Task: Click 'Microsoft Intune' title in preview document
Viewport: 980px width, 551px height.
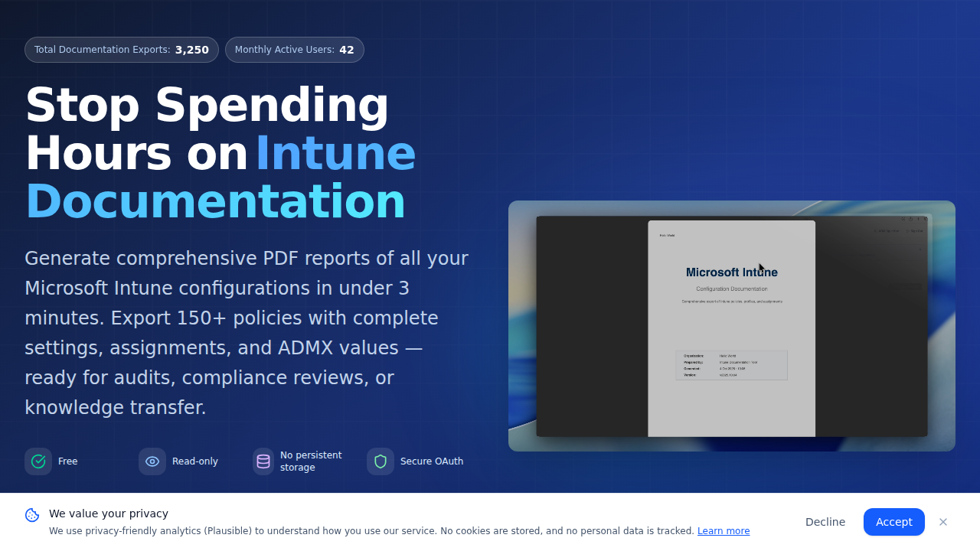Action: click(x=732, y=272)
